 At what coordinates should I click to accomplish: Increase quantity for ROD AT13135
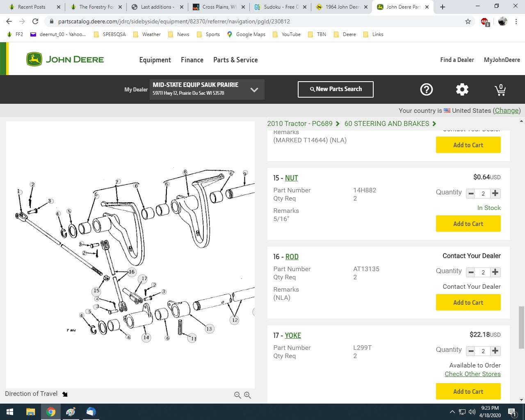(495, 272)
